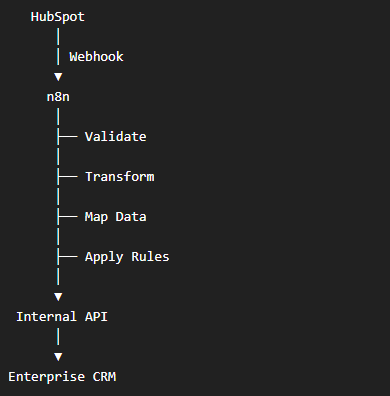Select the Internal API label

pyautogui.click(x=62, y=317)
